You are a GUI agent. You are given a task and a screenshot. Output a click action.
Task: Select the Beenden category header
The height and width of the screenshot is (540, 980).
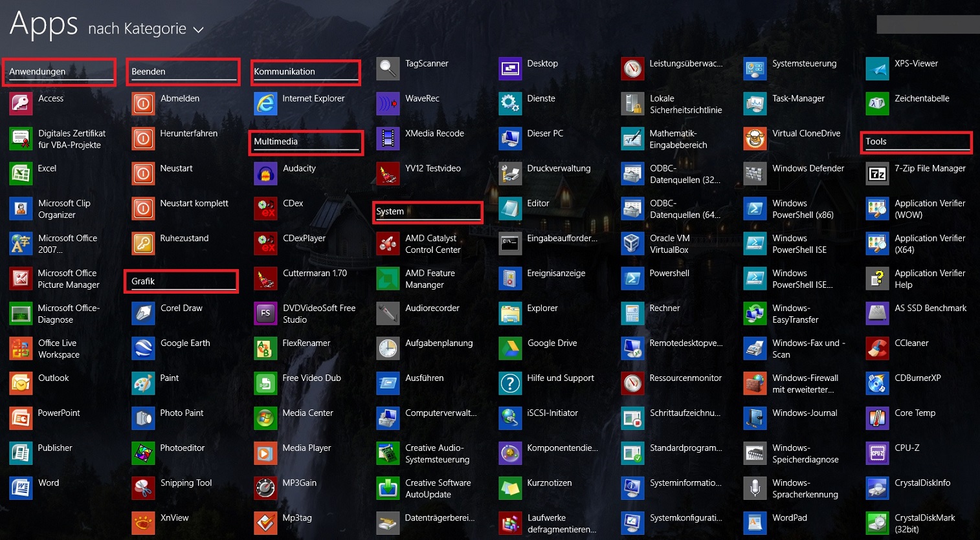tap(183, 72)
